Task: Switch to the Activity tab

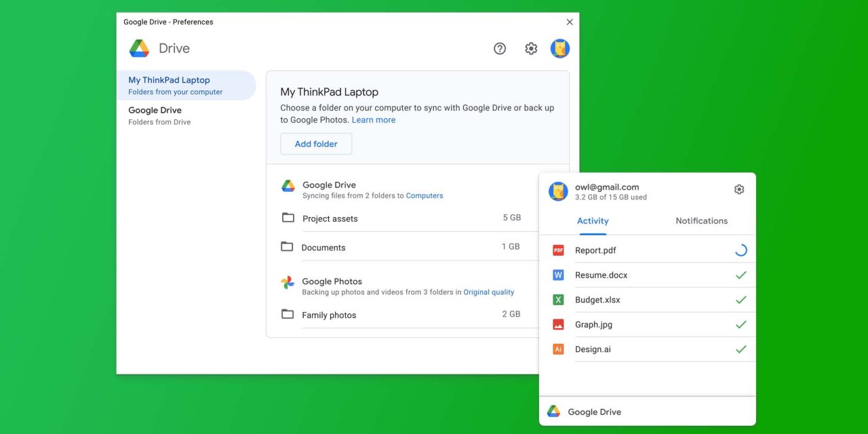Action: 593,220
